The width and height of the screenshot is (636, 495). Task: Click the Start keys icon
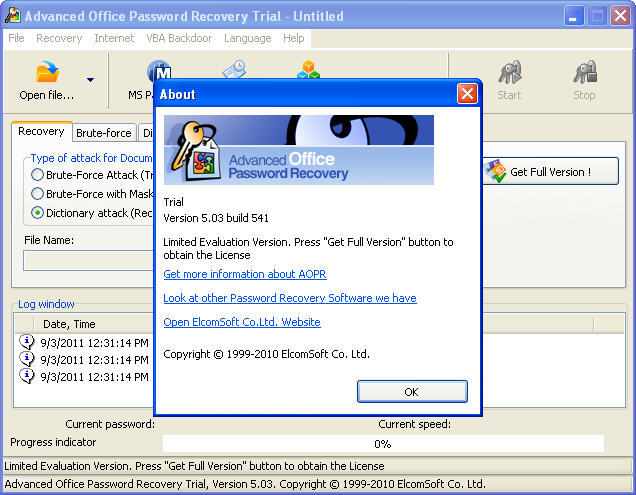[509, 72]
